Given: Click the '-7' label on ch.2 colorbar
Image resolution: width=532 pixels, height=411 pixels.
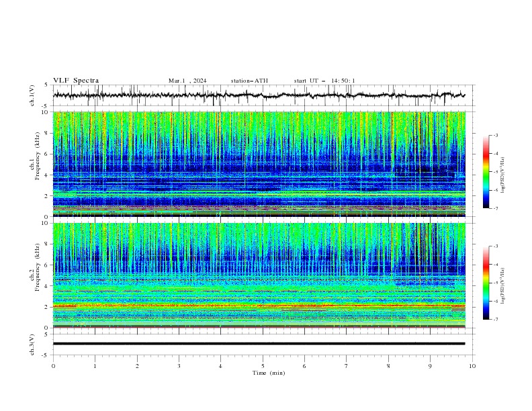Looking at the screenshot, I should pyautogui.click(x=496, y=320).
